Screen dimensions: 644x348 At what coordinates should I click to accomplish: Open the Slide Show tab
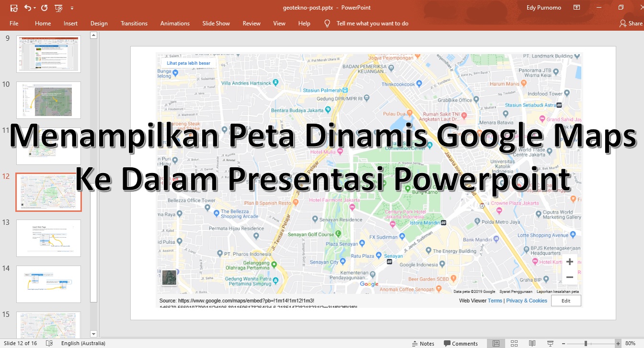tap(216, 23)
